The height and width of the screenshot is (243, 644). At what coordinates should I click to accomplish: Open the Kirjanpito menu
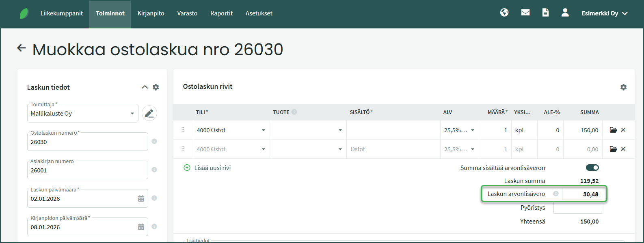(151, 13)
